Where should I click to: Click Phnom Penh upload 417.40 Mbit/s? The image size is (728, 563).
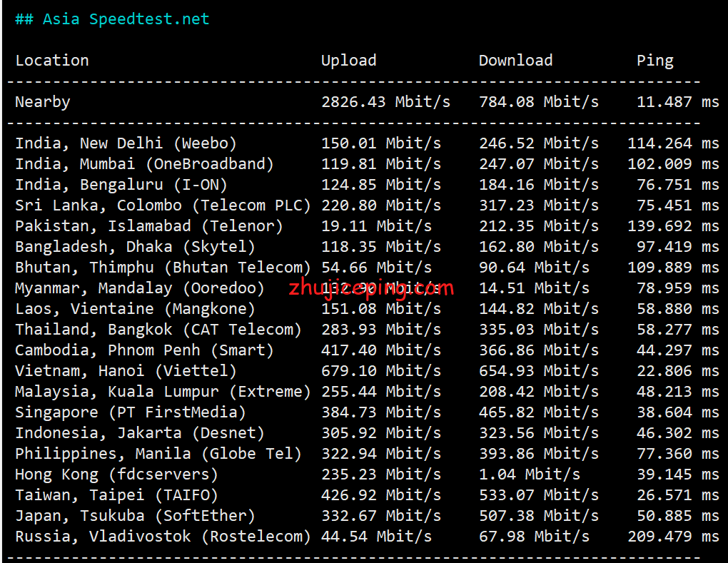[x=381, y=350]
